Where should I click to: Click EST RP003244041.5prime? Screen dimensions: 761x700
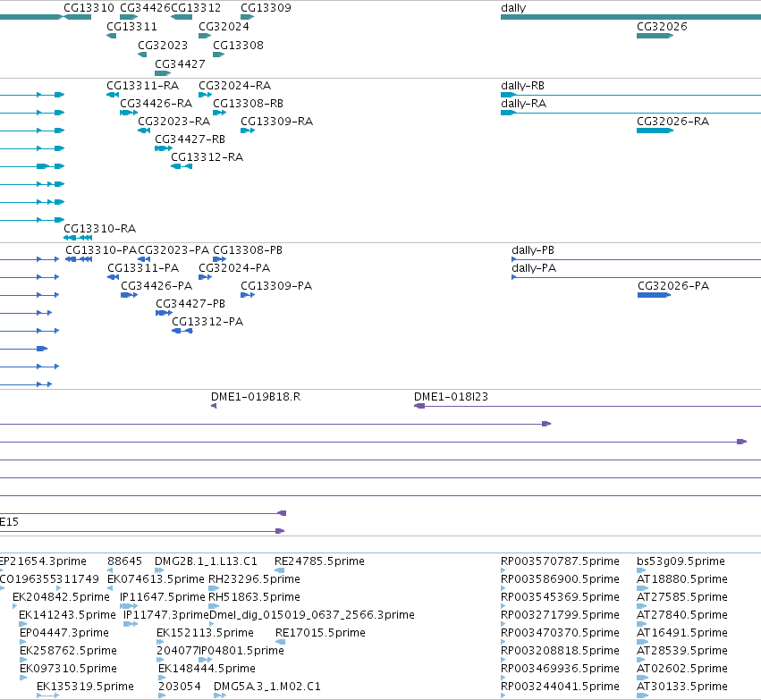point(560,687)
